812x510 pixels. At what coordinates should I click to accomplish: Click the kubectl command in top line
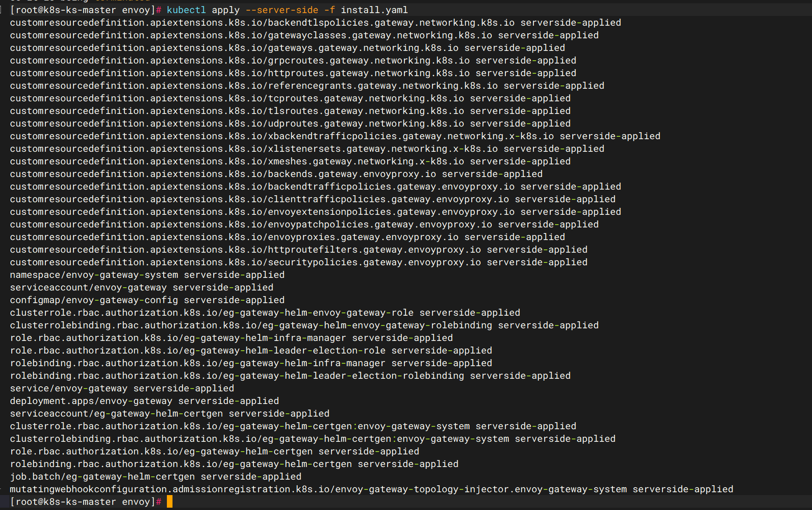pyautogui.click(x=186, y=10)
